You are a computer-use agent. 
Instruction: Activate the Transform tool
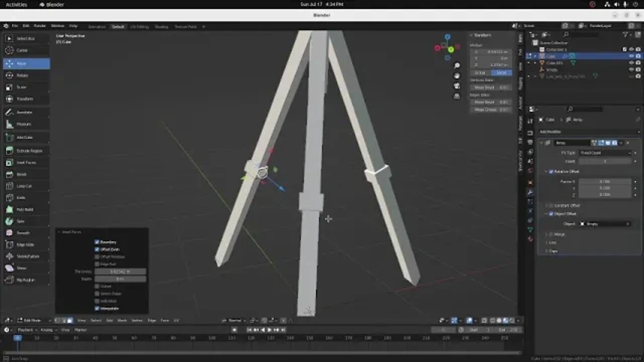point(26,99)
